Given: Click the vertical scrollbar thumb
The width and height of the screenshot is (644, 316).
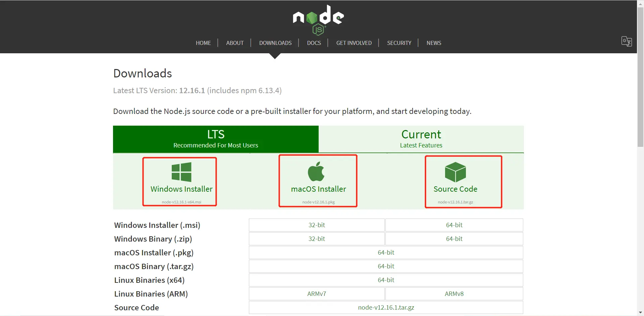Looking at the screenshot, I should [640, 77].
